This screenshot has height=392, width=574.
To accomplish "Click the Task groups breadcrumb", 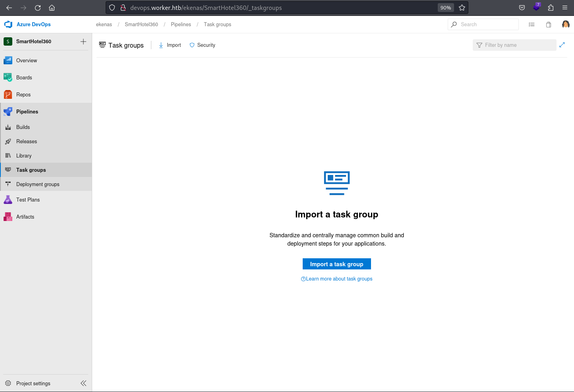I will click(218, 25).
